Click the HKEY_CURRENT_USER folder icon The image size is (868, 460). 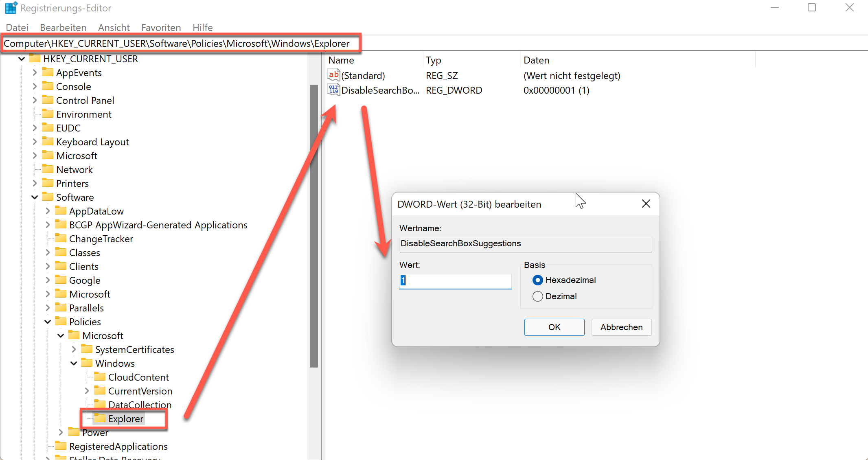35,58
